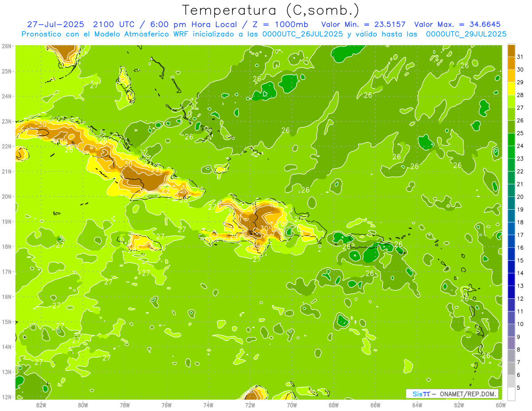
Task: Click legend swatch between 12 and 13
Action: pyautogui.click(x=511, y=292)
